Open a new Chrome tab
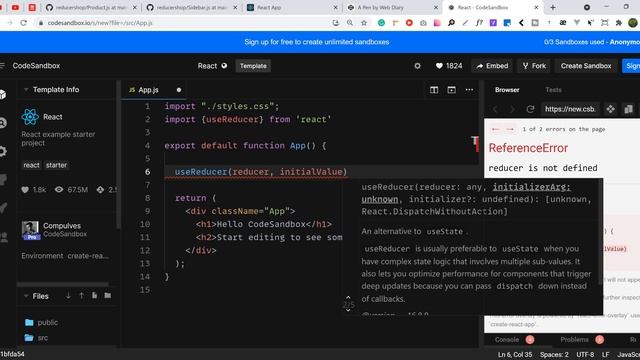 pyautogui.click(x=553, y=7)
